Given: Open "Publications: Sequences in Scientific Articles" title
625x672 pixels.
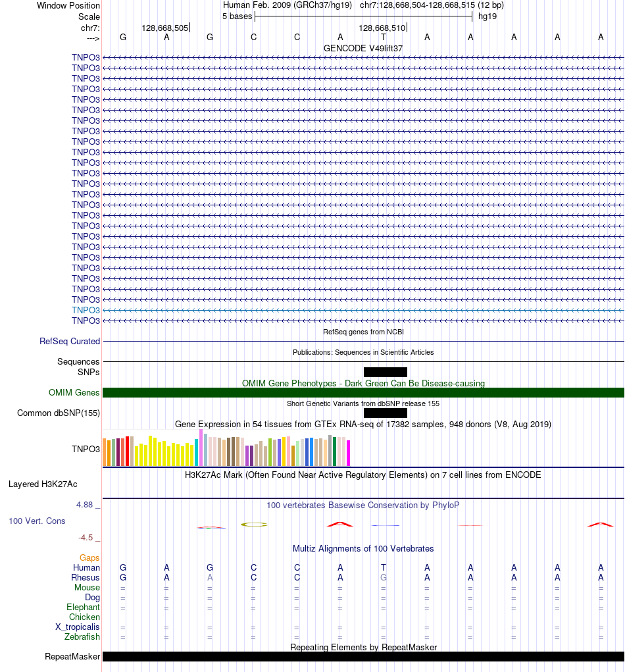Looking at the screenshot, I should 363,352.
